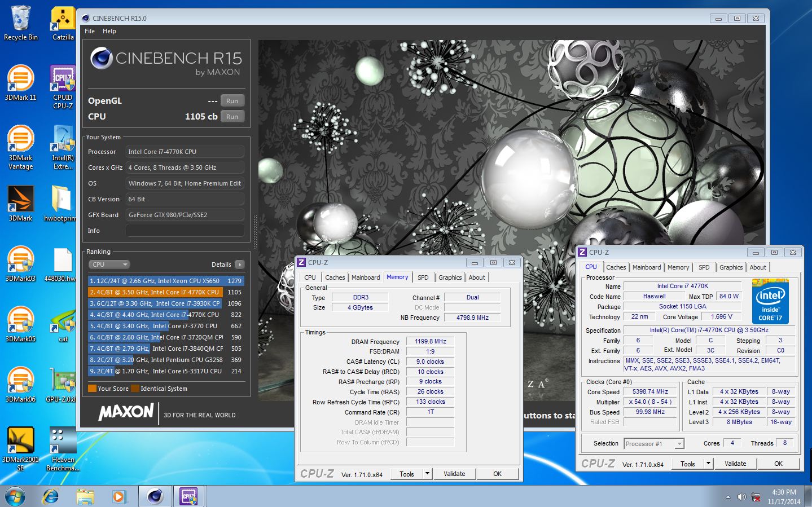This screenshot has height=507, width=812.
Task: Launch the 3DMark 11 desktop shortcut
Action: click(20, 83)
